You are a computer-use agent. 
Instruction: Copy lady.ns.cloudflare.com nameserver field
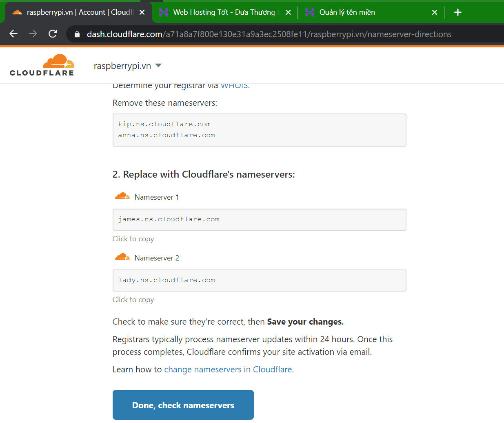point(259,281)
